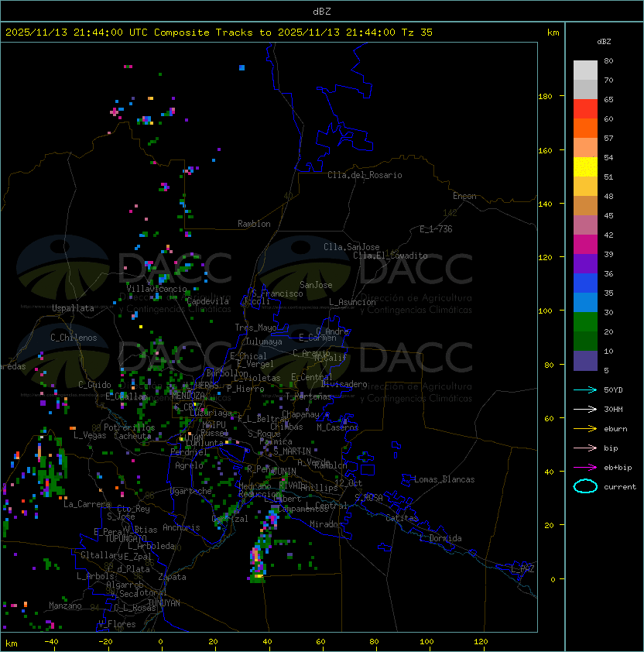Select the bright green 20-30 dBZ swatch
The image size is (644, 652).
point(585,322)
